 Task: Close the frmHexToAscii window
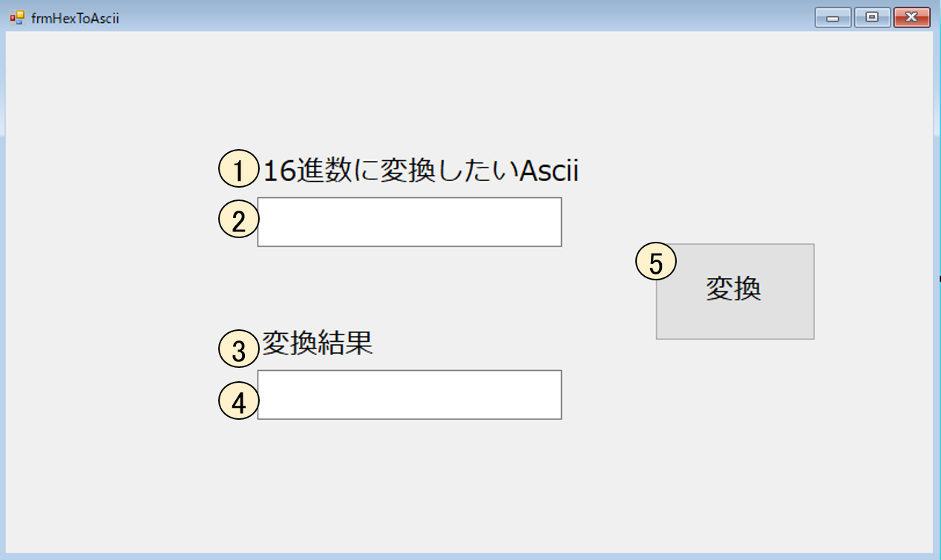pos(911,17)
